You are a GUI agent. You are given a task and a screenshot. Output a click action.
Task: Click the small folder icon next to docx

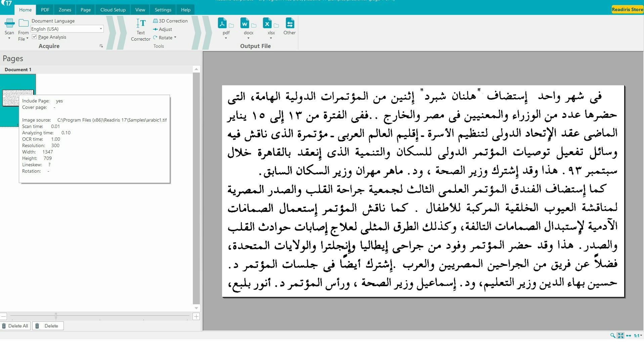tap(254, 25)
